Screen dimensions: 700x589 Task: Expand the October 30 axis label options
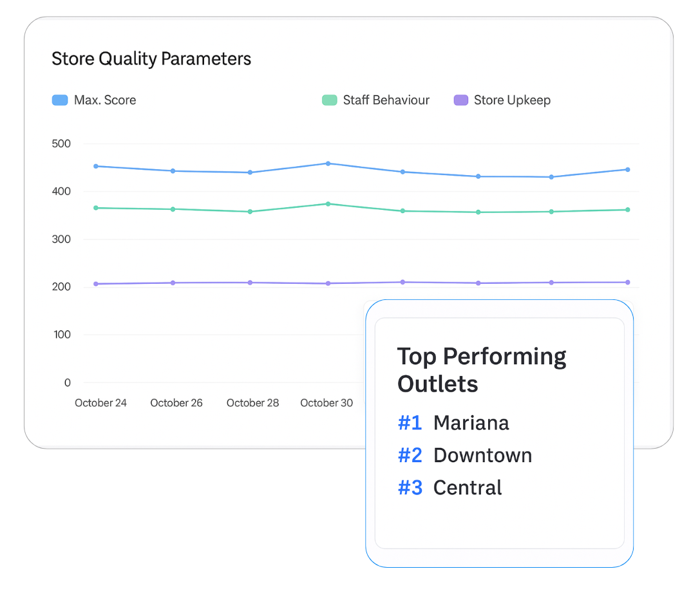326,402
